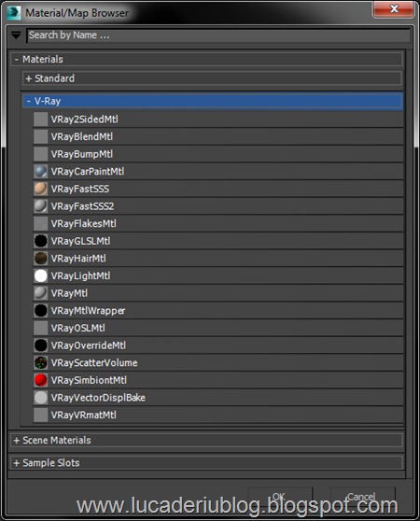Screen dimensions: 420x521
Task: Click the VRayOSLMtl swatch icon
Action: (x=41, y=328)
